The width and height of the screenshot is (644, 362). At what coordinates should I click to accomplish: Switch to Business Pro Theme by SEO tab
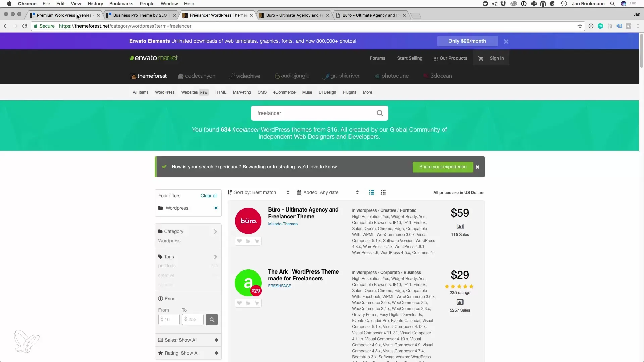(141, 15)
